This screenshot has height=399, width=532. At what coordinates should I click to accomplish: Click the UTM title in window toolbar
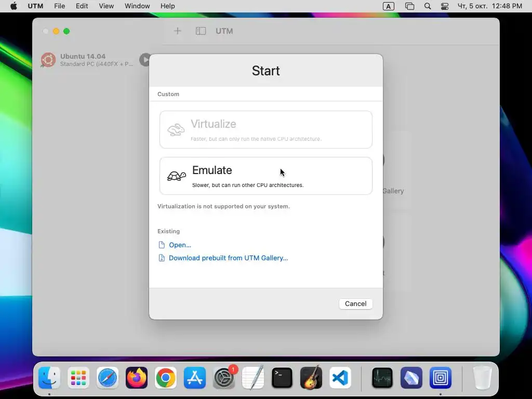pyautogui.click(x=224, y=31)
